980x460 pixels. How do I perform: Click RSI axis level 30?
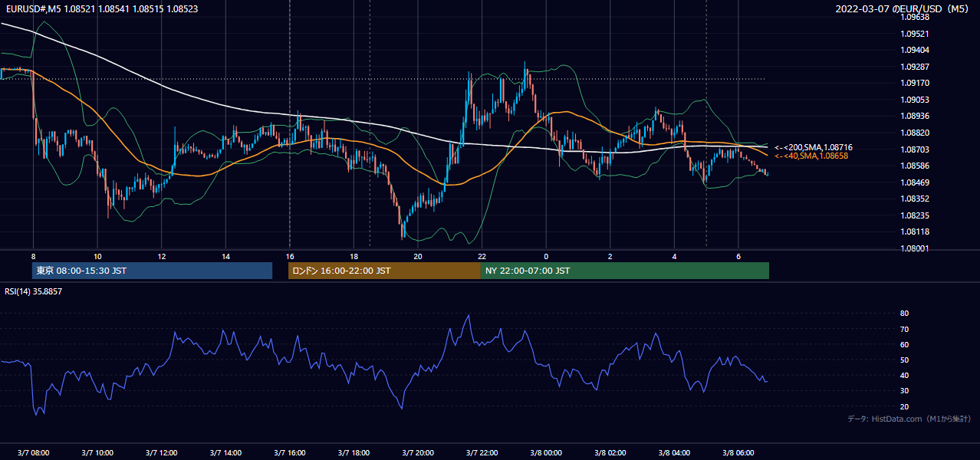pyautogui.click(x=905, y=391)
